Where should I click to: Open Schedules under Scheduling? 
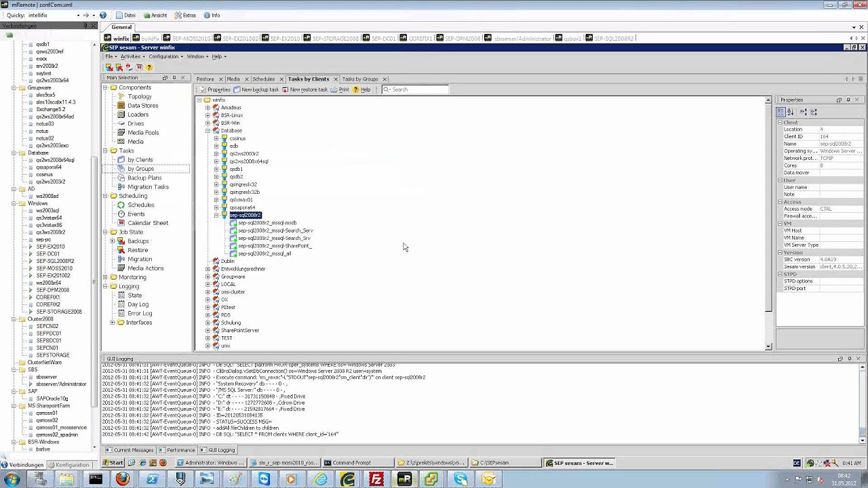(x=141, y=205)
